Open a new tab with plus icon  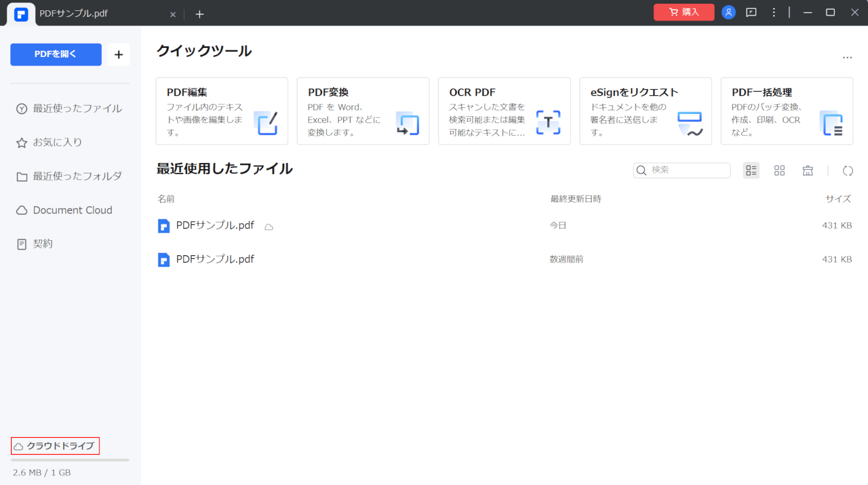click(x=200, y=14)
